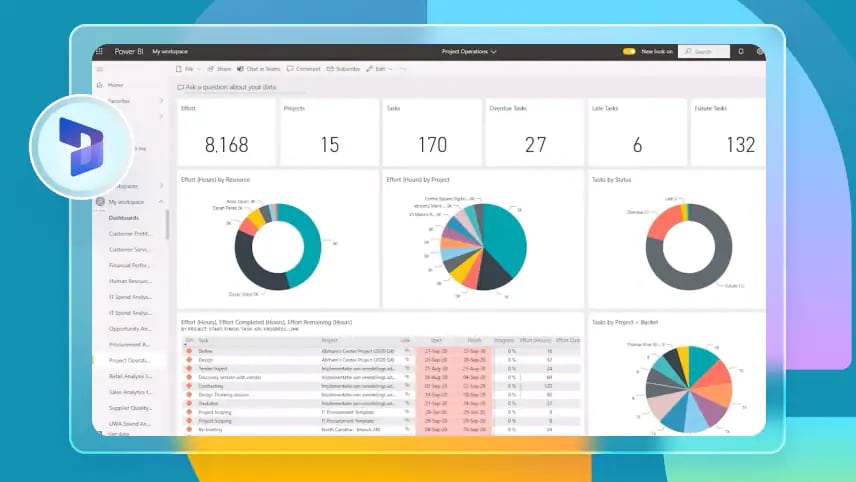Open the File menu dropdown

(186, 69)
